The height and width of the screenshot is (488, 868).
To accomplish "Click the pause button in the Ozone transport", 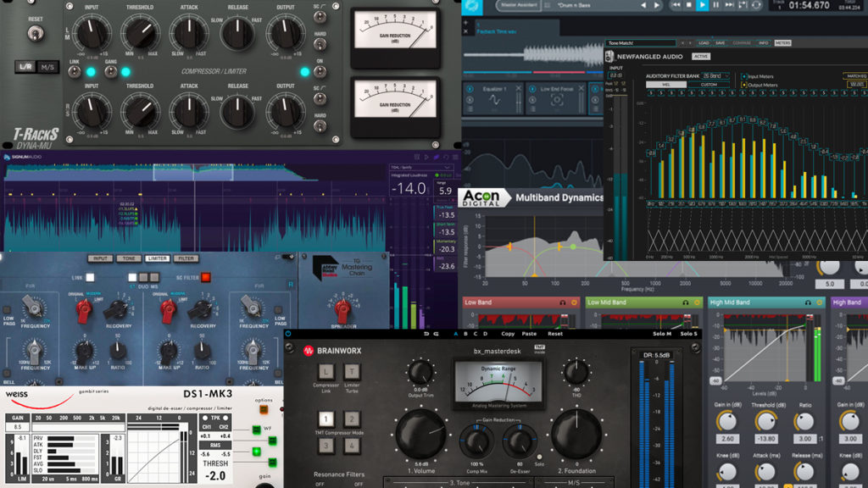I will coord(715,5).
